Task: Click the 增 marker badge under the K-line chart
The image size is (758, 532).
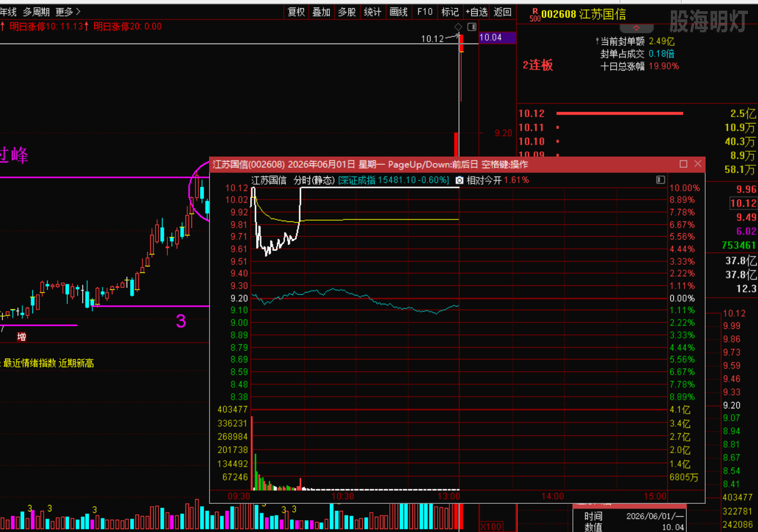Action: coord(22,337)
